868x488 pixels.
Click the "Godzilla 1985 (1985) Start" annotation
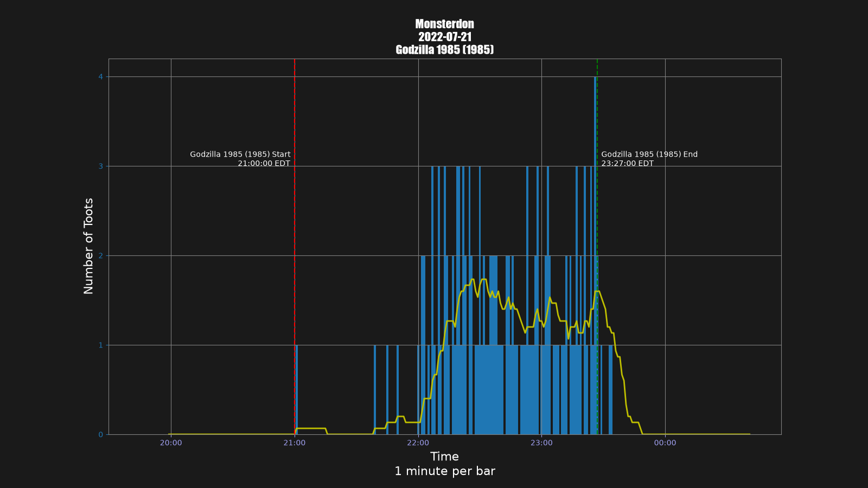pyautogui.click(x=240, y=155)
